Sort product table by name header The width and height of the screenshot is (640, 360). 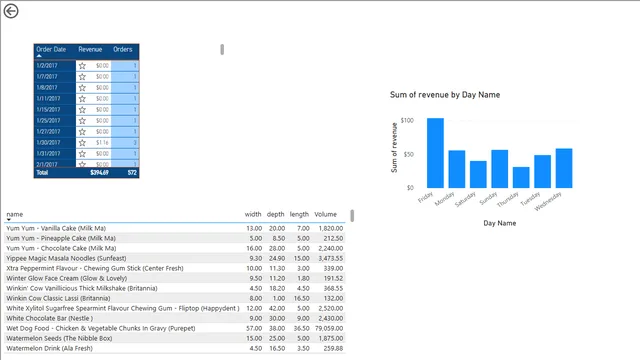coord(15,214)
